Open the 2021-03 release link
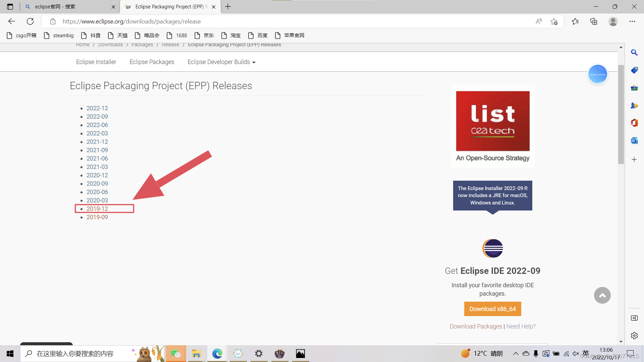644x362 pixels. (97, 167)
